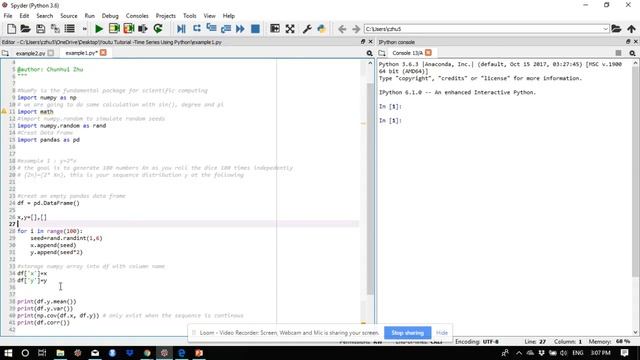Stop debugging with the blue square icon

255,29
